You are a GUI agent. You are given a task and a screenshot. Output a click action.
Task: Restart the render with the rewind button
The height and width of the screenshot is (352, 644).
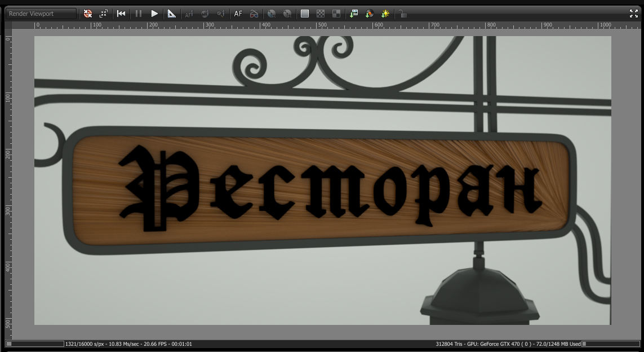(121, 14)
